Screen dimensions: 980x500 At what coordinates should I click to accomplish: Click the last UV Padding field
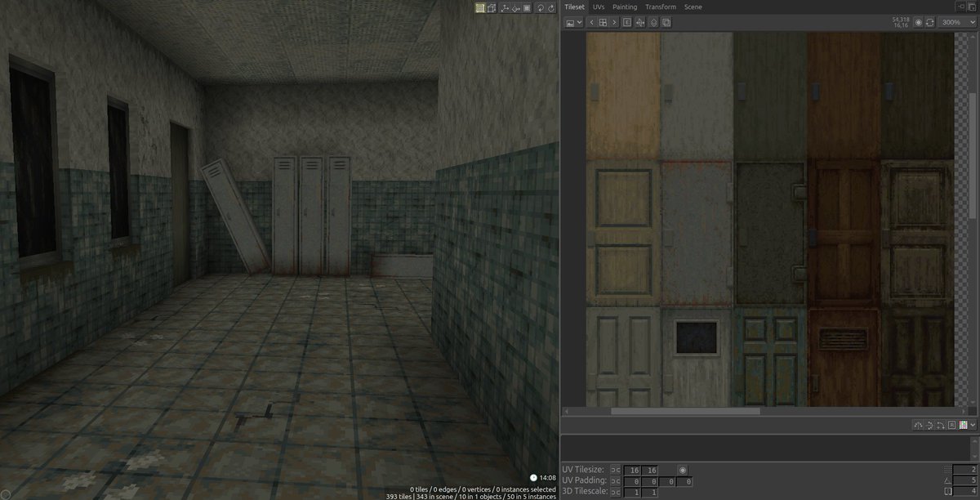point(684,482)
